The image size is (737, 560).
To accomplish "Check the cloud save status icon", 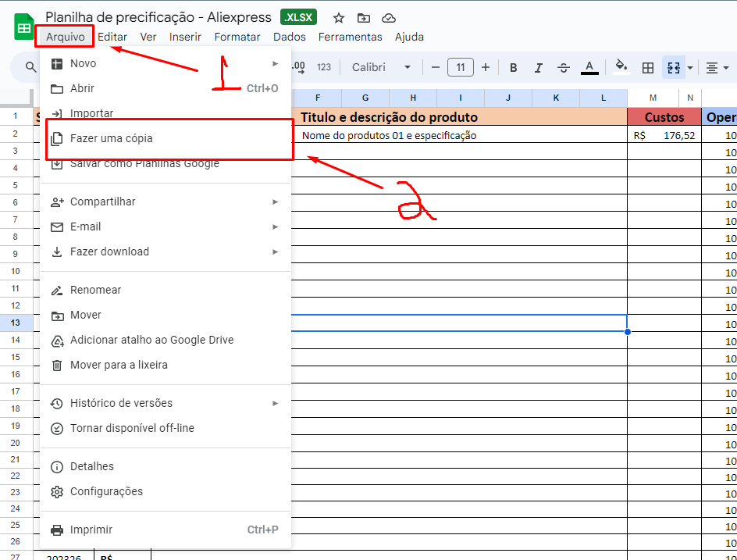I will coord(388,18).
